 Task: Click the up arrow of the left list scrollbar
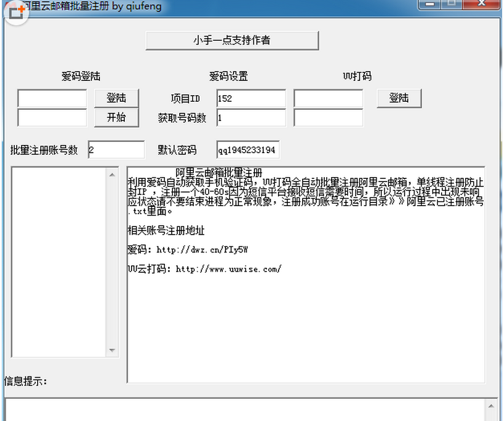112,175
